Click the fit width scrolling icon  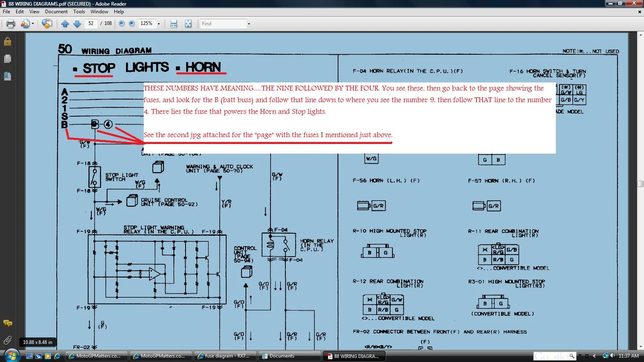pos(174,24)
